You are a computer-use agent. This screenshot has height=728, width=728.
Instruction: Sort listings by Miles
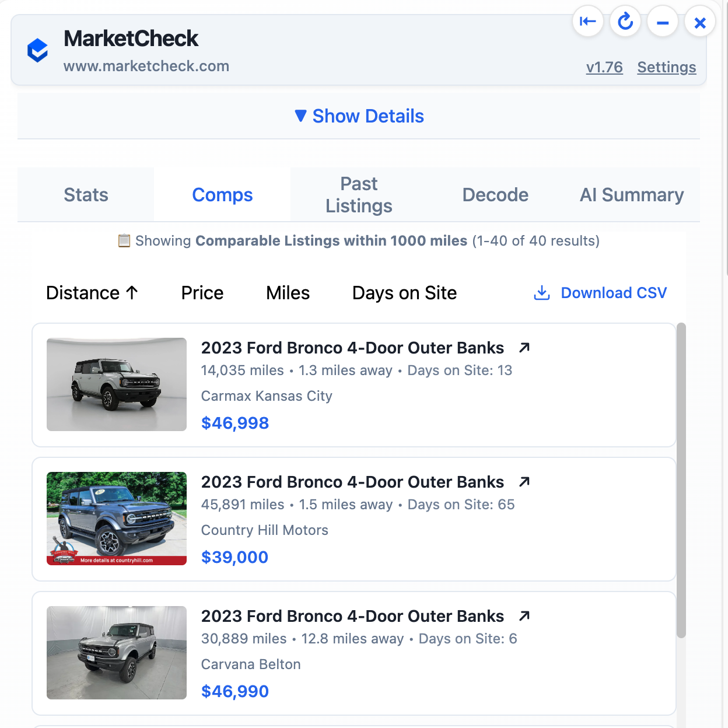pyautogui.click(x=288, y=293)
